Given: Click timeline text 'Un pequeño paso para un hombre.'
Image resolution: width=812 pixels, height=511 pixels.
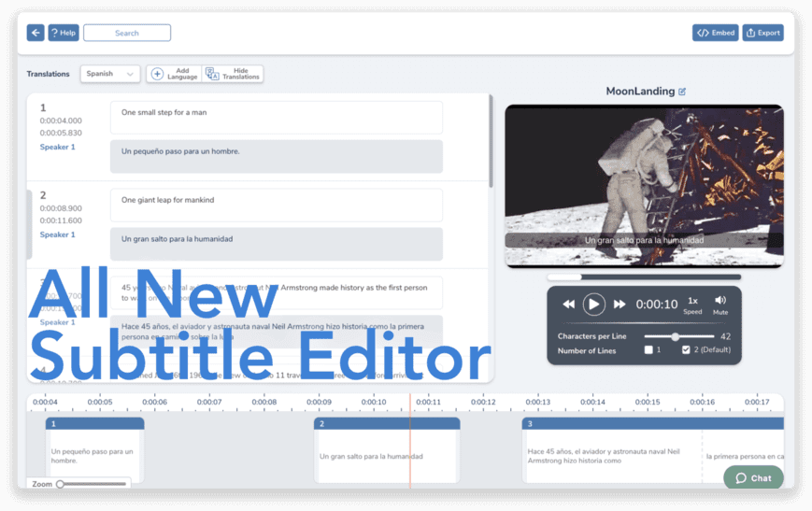Looking at the screenshot, I should click(93, 456).
